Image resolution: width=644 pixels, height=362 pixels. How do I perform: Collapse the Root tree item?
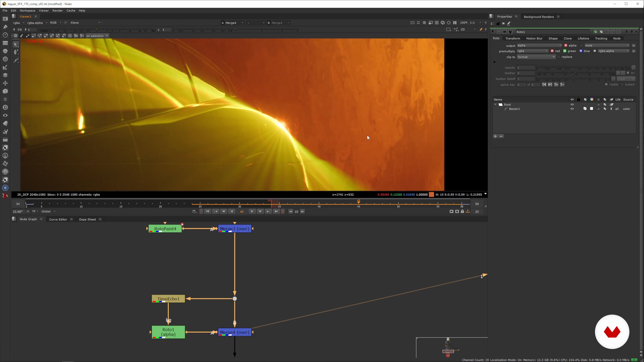pyautogui.click(x=496, y=105)
